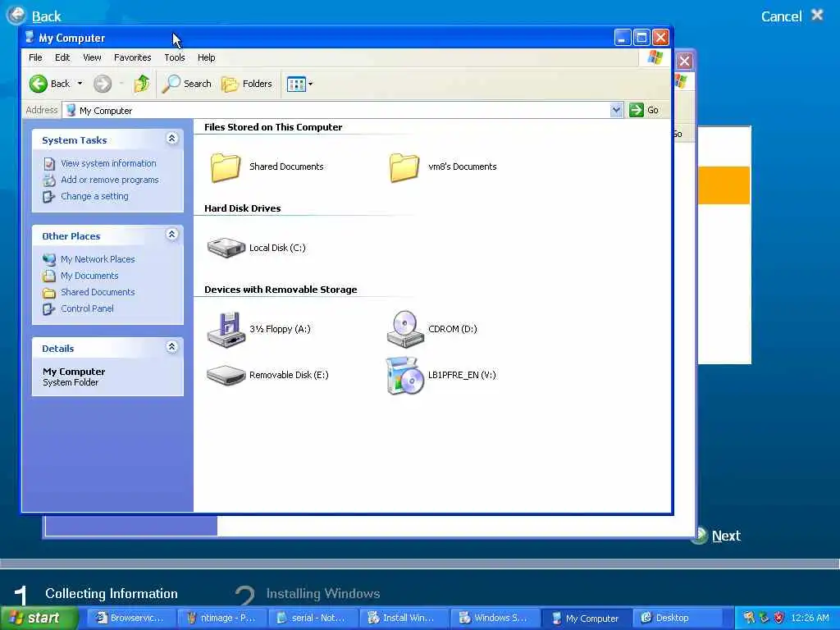Screen dimensions: 840x630
Task: Switch to Browservic... taskbar button
Action: pos(130,618)
